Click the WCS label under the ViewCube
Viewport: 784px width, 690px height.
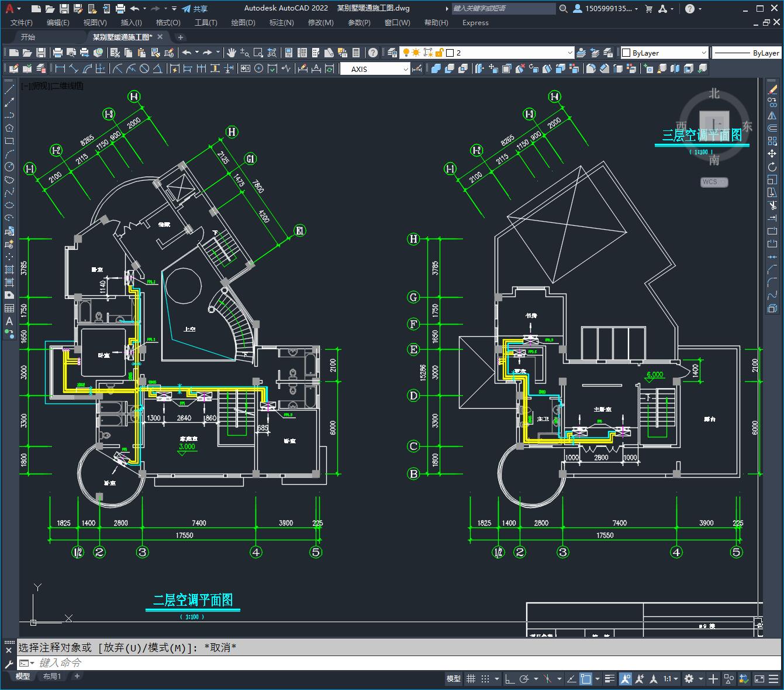coord(714,182)
